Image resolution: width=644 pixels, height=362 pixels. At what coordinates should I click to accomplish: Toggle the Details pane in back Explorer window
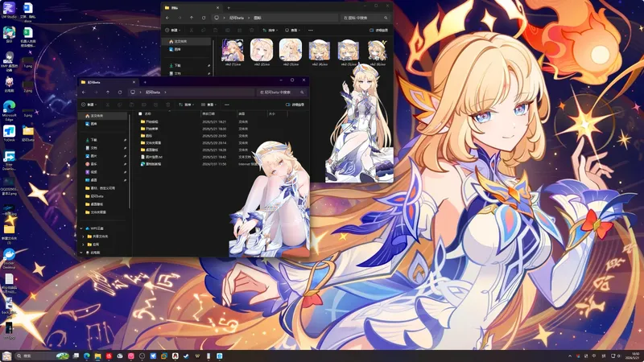tap(378, 30)
